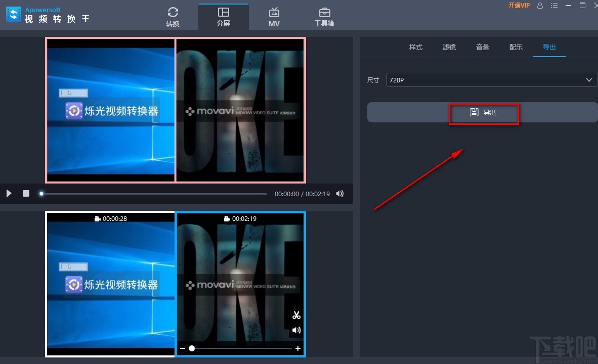This screenshot has height=364, width=598.
Task: Switch to the 滤镜 (Filter) tab
Action: [x=449, y=47]
